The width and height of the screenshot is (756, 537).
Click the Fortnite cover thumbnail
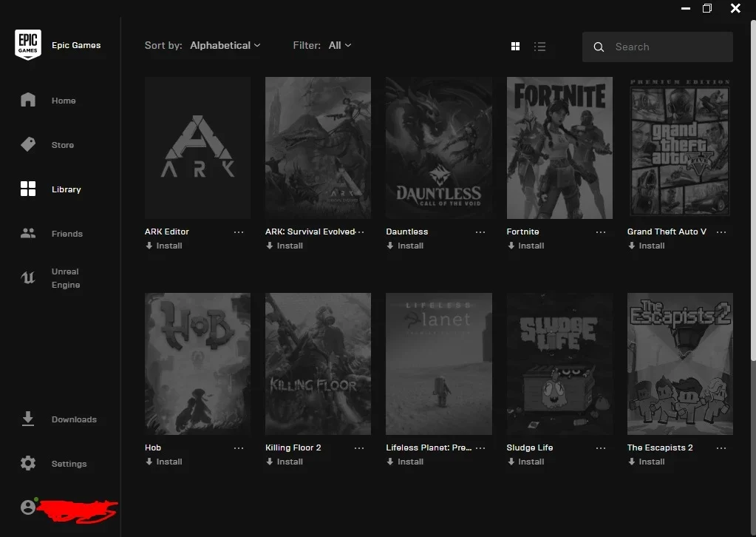click(559, 148)
